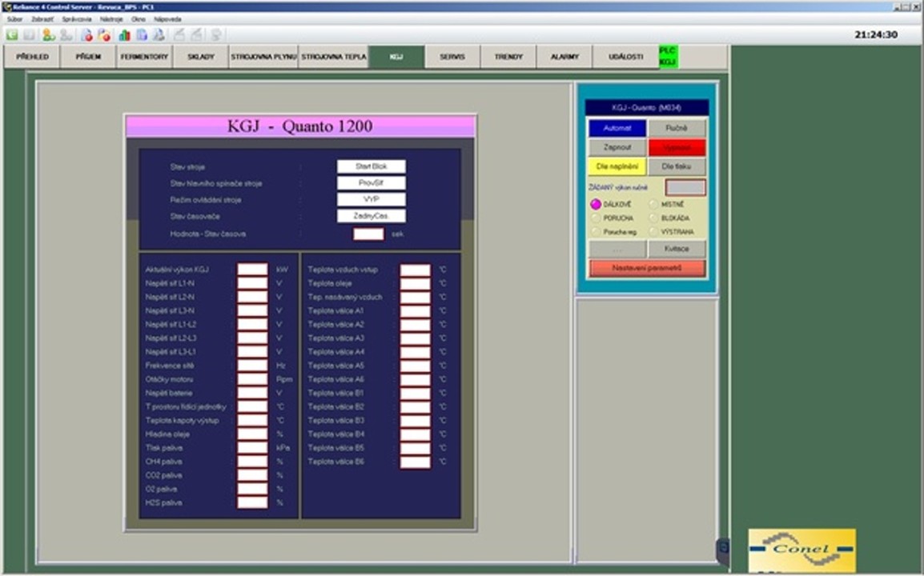Click the MÍSTNĚ indicator

click(653, 204)
